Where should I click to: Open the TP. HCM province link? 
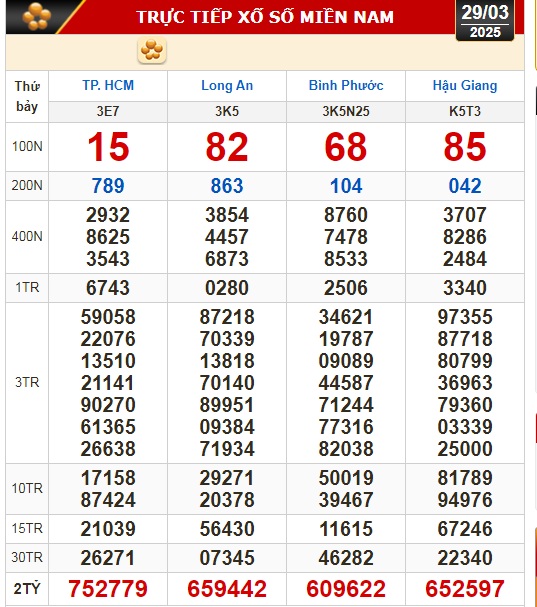[x=108, y=85]
